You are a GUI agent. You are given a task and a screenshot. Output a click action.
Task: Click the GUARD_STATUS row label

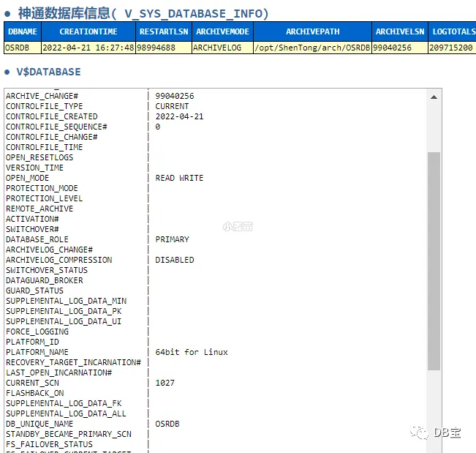34,291
